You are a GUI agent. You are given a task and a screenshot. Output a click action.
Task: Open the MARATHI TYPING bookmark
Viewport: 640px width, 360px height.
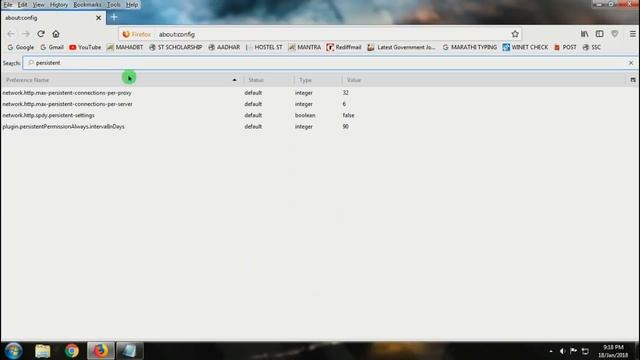coord(469,47)
